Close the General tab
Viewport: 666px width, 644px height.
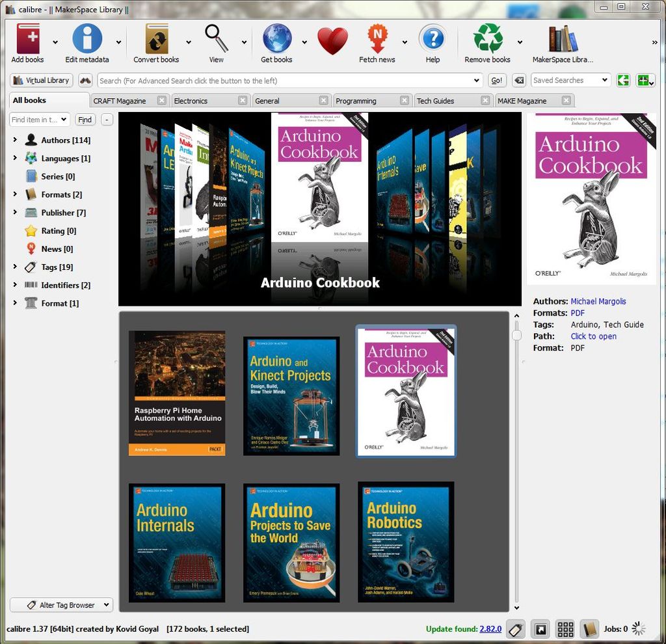[x=324, y=100]
